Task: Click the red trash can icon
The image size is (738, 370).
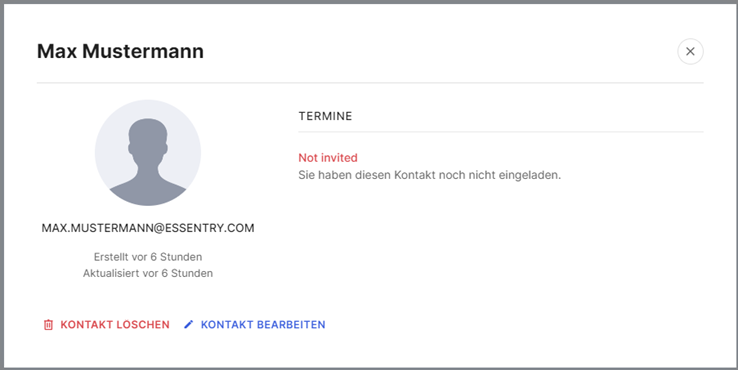Action: point(48,325)
